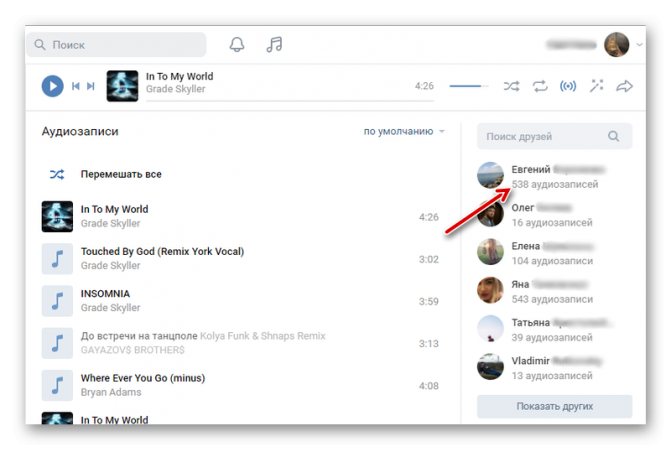Click 'Показать других' button
This screenshot has width=671, height=452.
554,406
